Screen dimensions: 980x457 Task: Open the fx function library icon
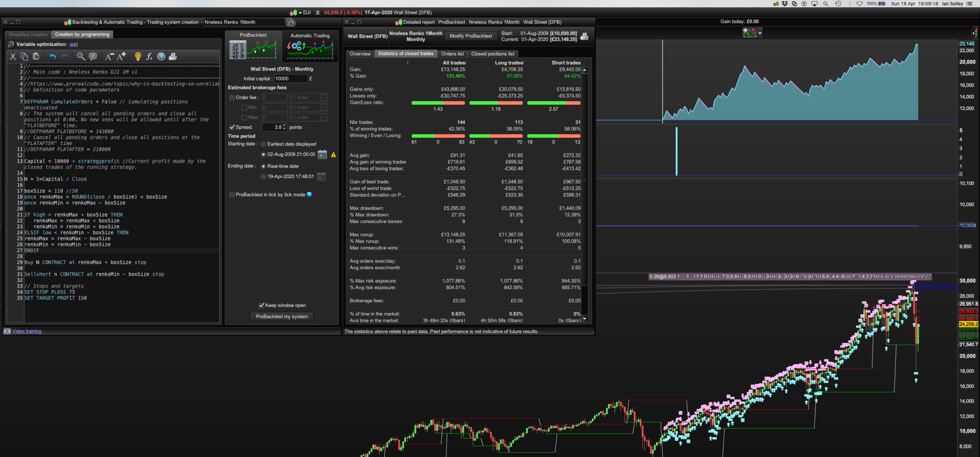point(149,56)
